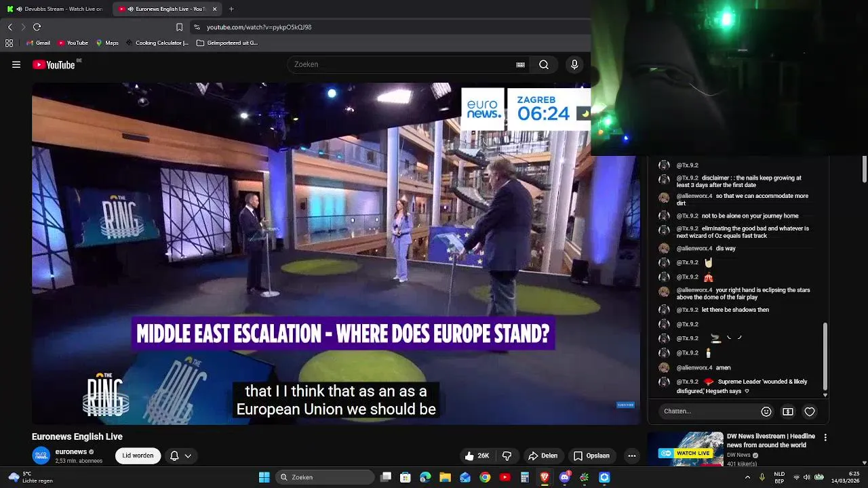This screenshot has width=868, height=488.
Task: Open DW News livestream headline title
Action: (771, 441)
